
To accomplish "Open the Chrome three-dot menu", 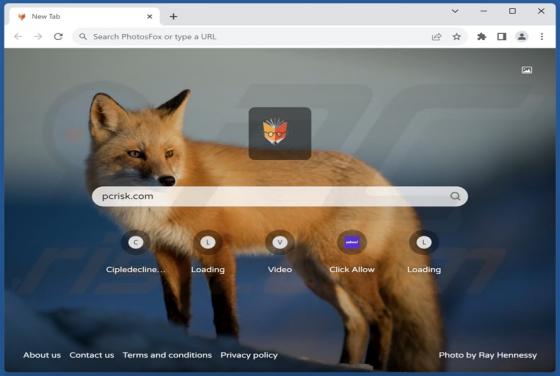I will [x=541, y=36].
